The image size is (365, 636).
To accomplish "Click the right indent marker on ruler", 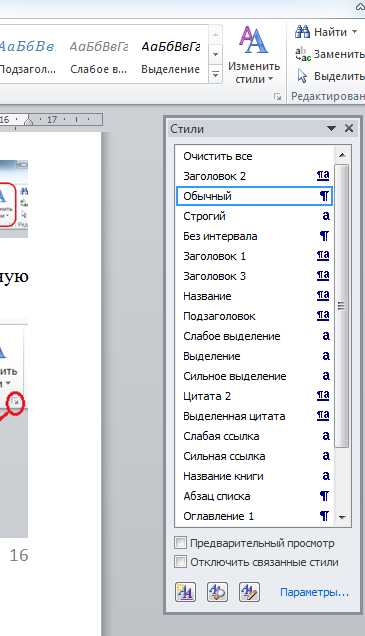I will point(28,120).
